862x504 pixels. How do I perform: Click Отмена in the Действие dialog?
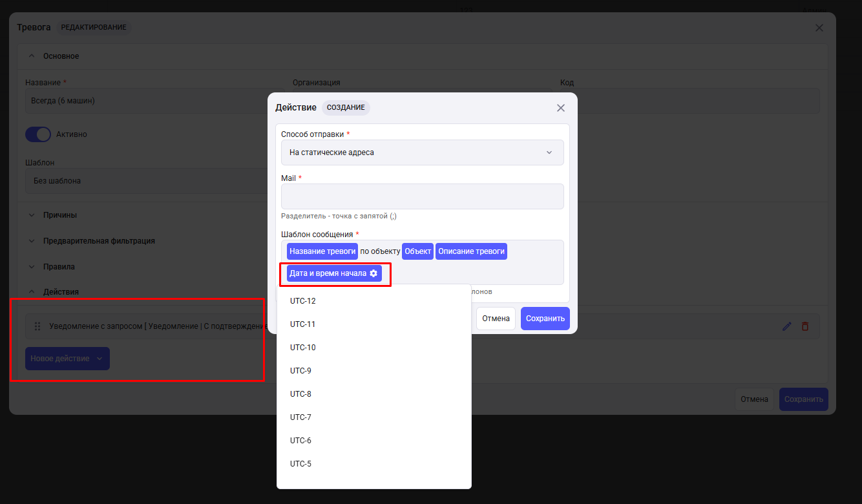click(496, 319)
